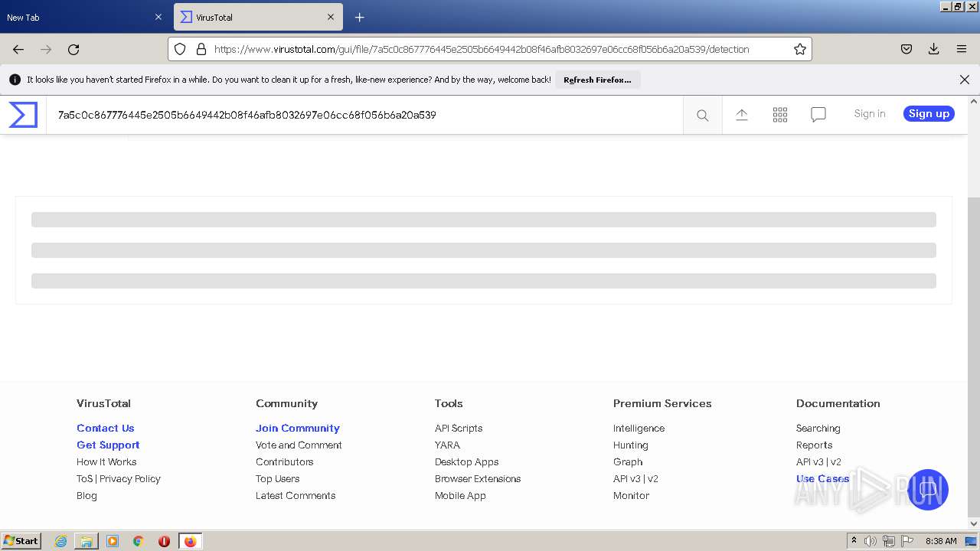
Task: Click the search magnifier icon
Action: [x=702, y=116]
